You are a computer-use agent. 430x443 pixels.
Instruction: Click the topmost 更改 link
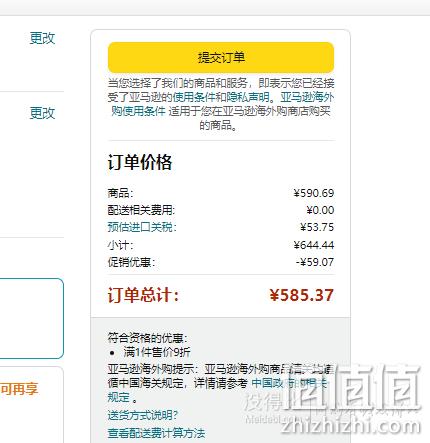pos(42,38)
